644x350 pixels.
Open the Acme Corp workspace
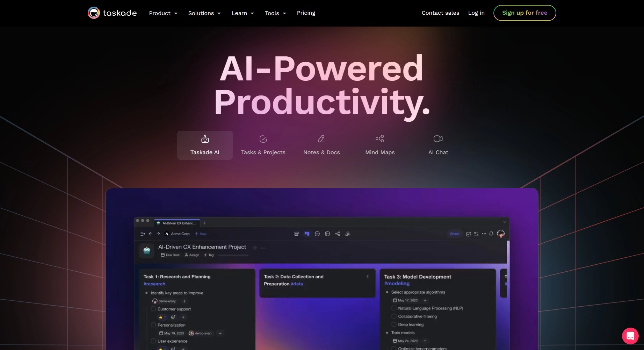click(x=178, y=234)
